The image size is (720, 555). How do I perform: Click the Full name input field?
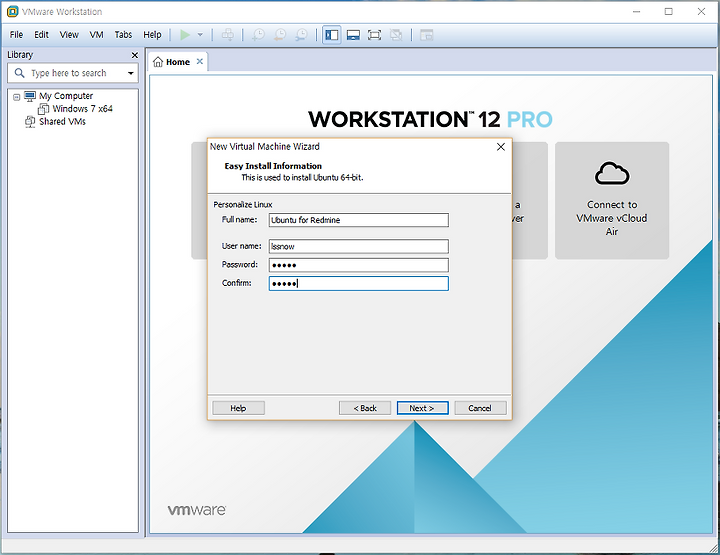pos(359,220)
